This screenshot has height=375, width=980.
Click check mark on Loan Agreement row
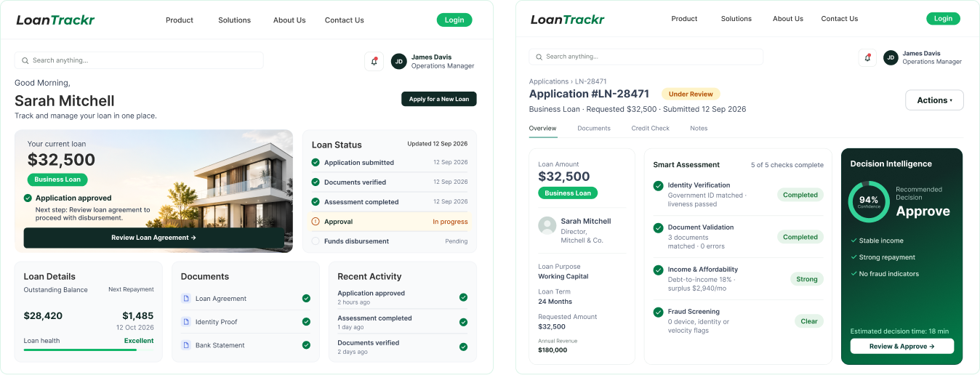tap(306, 299)
